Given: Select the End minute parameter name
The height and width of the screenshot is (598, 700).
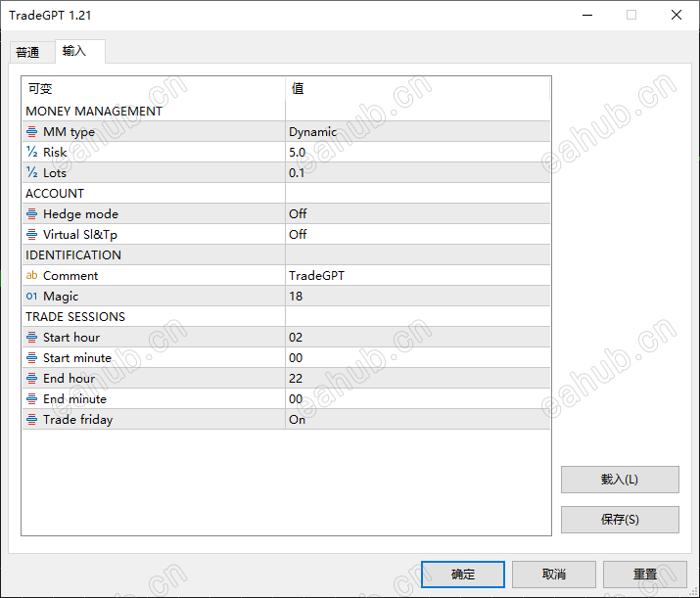Looking at the screenshot, I should tap(74, 398).
